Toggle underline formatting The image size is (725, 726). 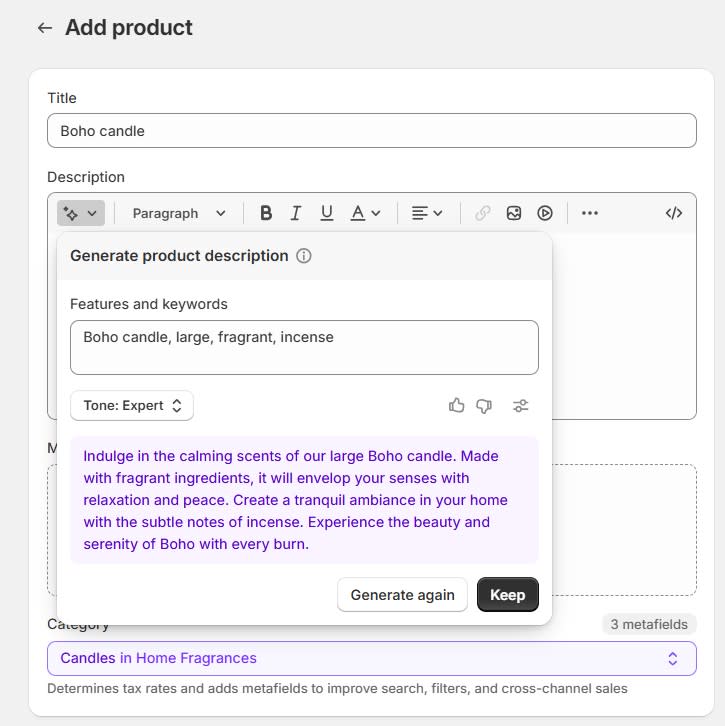click(327, 213)
